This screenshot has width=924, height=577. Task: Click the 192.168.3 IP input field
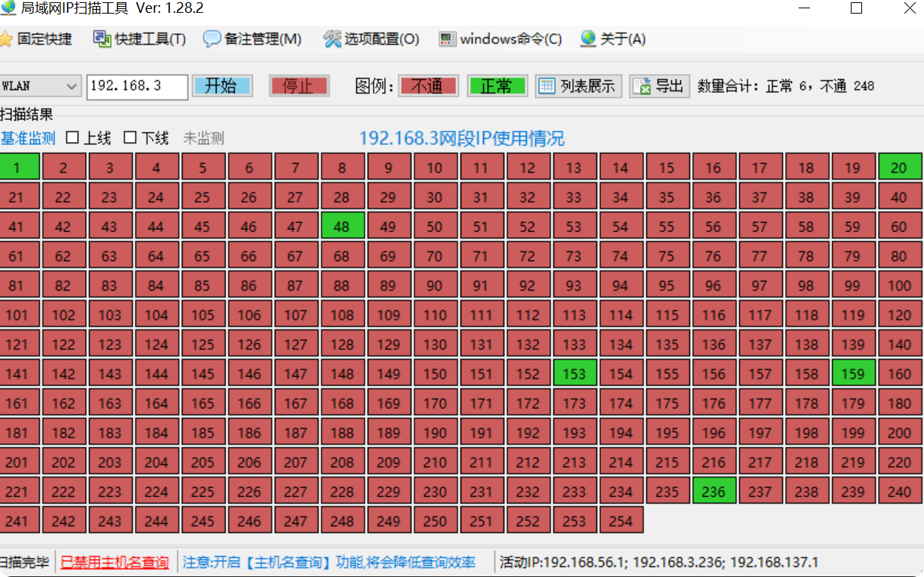[137, 85]
